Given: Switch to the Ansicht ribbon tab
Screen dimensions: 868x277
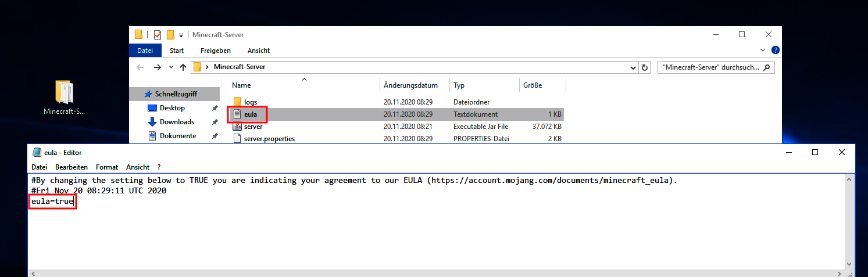Looking at the screenshot, I should pyautogui.click(x=258, y=51).
